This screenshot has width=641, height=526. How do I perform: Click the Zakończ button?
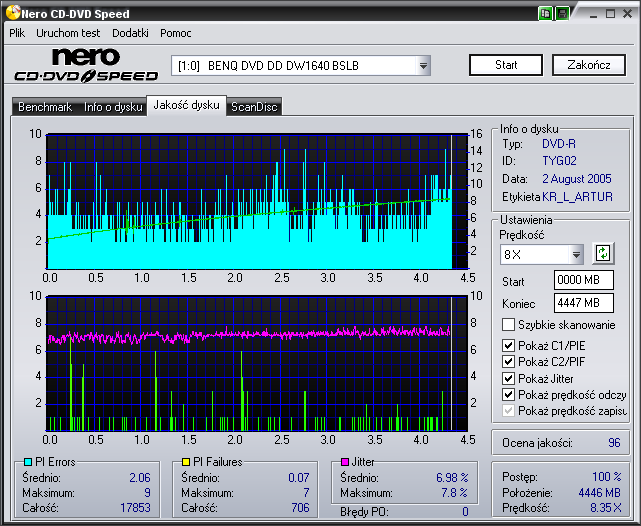coord(589,65)
